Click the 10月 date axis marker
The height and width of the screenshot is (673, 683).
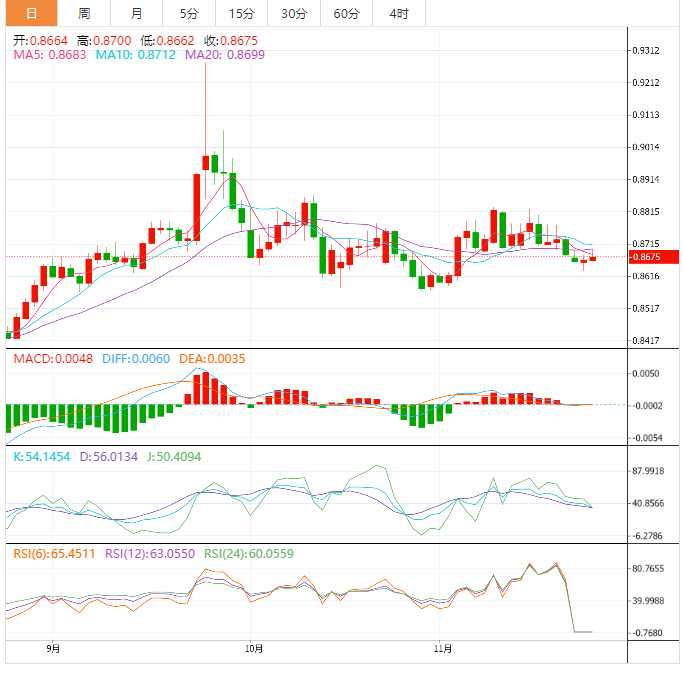(x=254, y=649)
